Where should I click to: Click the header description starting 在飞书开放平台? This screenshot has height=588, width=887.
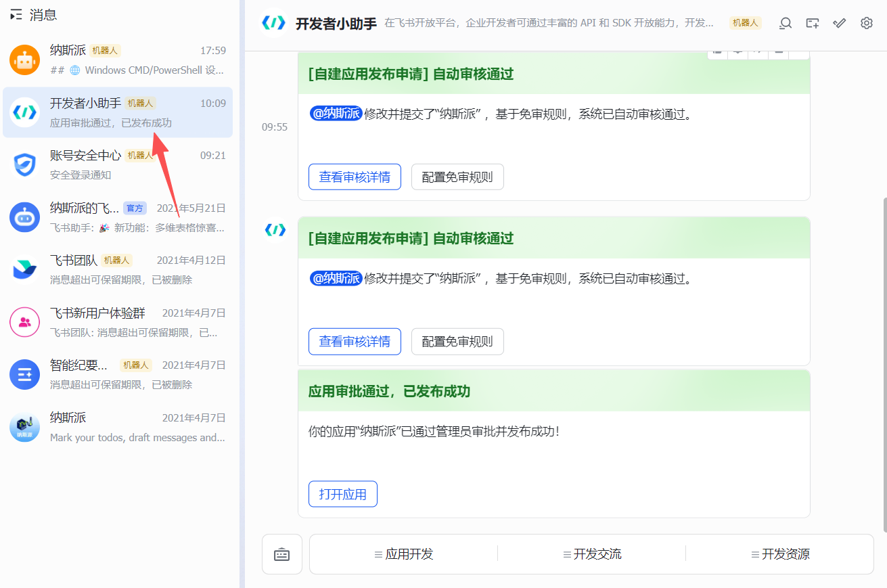tap(549, 23)
